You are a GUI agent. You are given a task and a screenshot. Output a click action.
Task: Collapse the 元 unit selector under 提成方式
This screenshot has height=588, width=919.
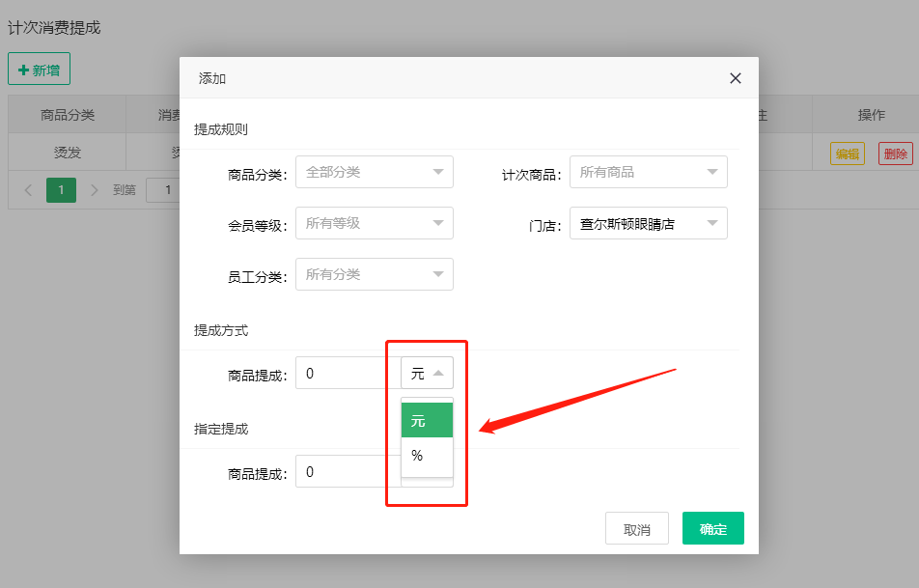[x=427, y=374]
